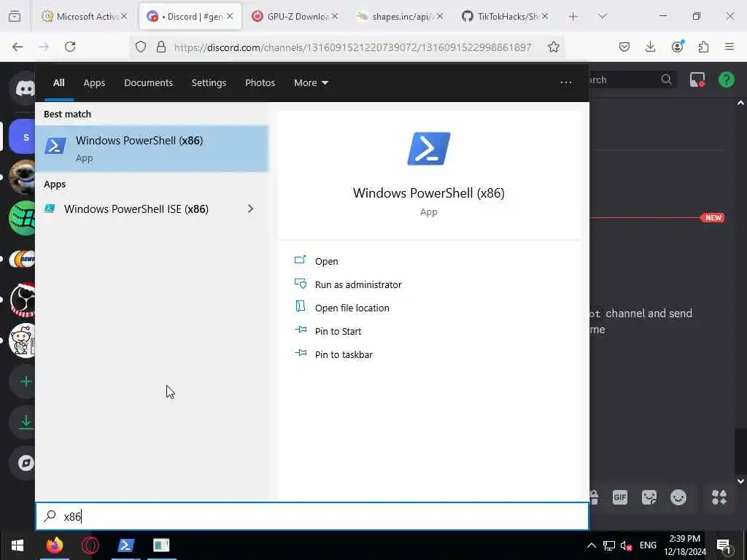747x560 pixels.
Task: Switch to GPU-Z Download browser tab
Action: (295, 17)
